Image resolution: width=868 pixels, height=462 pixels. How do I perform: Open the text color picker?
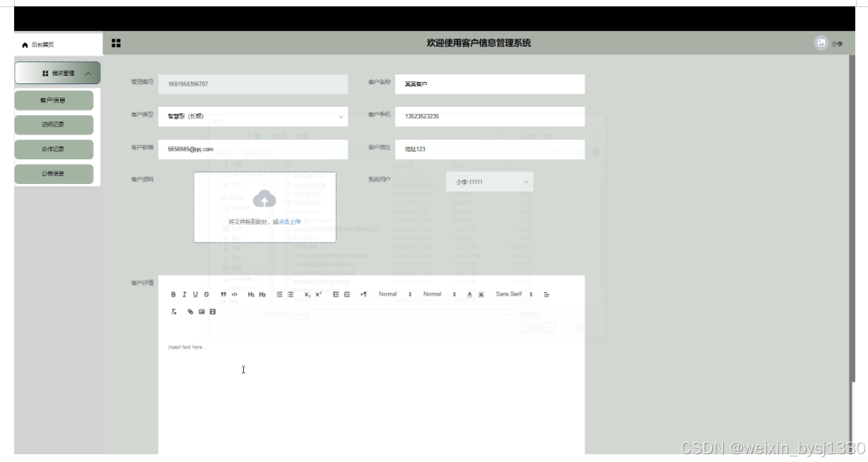470,294
